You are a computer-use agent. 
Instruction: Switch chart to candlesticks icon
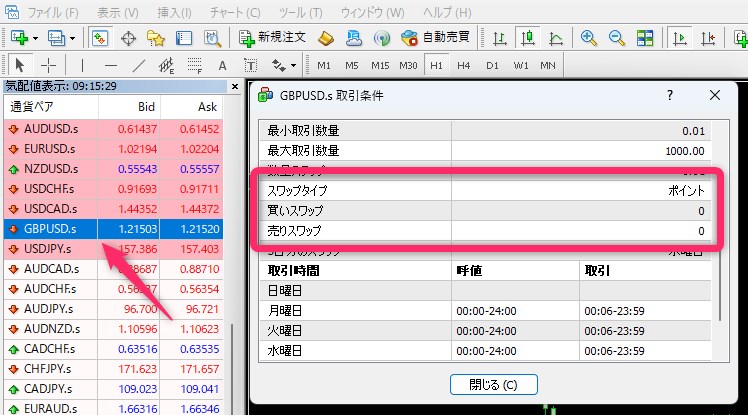528,38
